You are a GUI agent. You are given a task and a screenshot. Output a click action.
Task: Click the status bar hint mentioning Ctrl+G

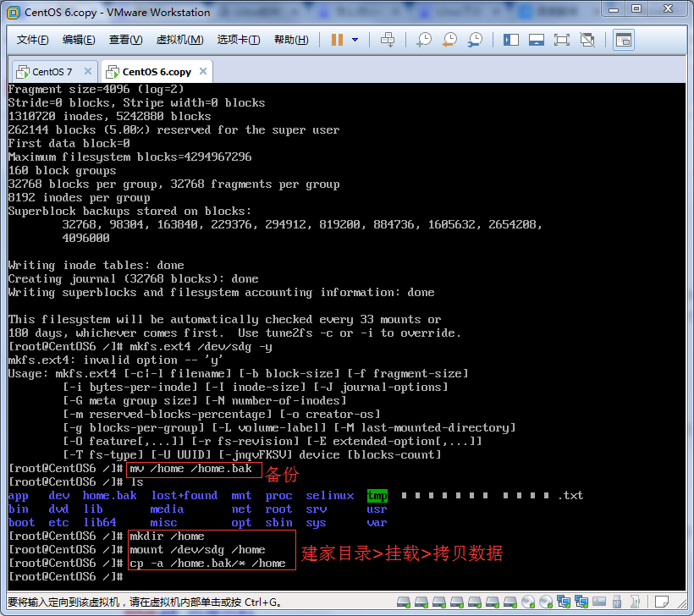pyautogui.click(x=145, y=602)
